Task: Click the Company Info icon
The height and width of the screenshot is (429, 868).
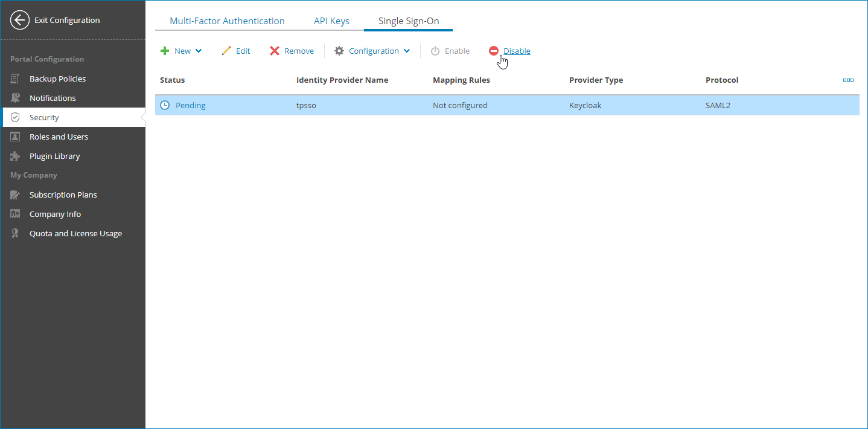Action: tap(16, 214)
